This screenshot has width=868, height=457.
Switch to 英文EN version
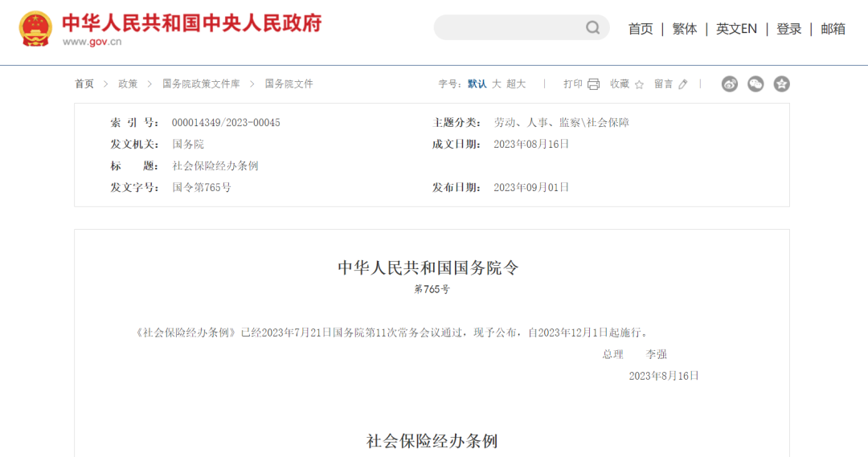click(736, 29)
